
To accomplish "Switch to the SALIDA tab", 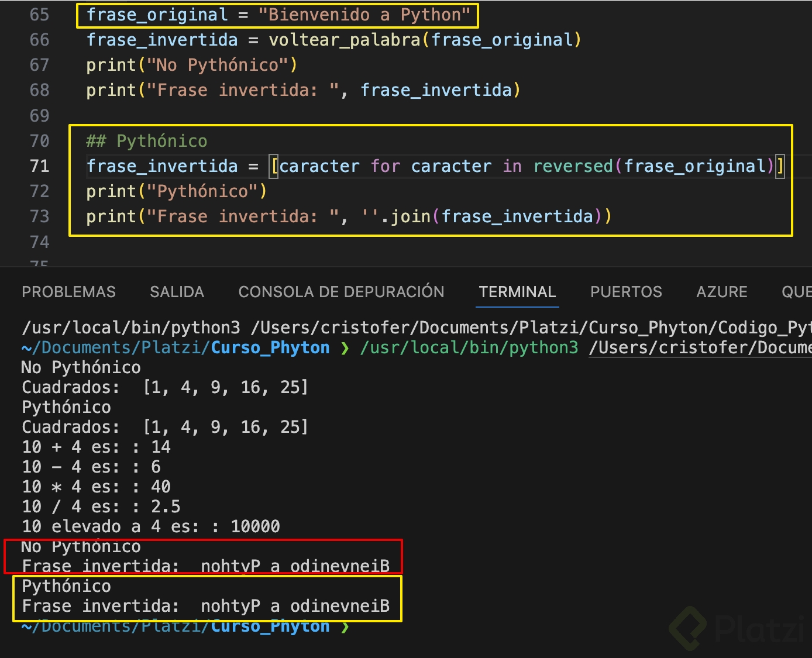I will 177,292.
